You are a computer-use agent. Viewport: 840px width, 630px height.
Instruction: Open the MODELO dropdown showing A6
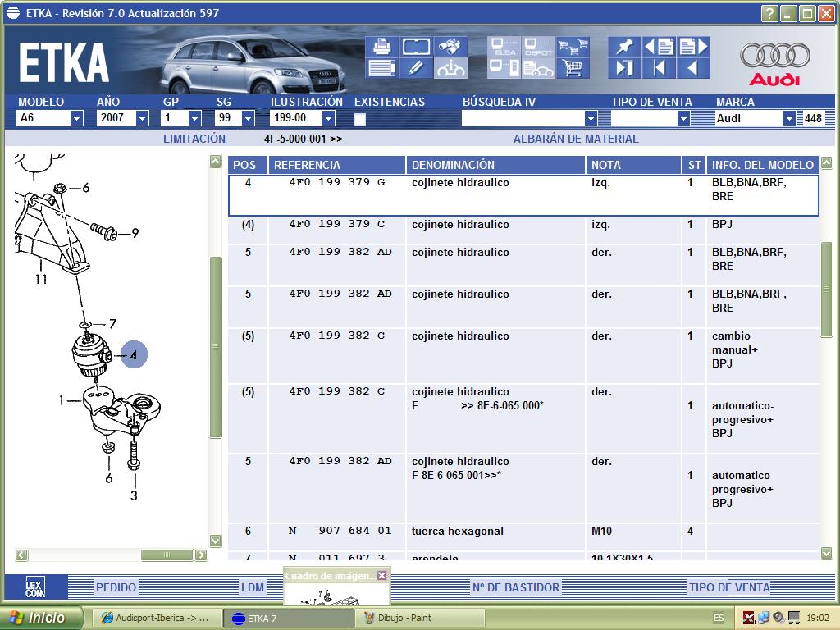pos(76,118)
